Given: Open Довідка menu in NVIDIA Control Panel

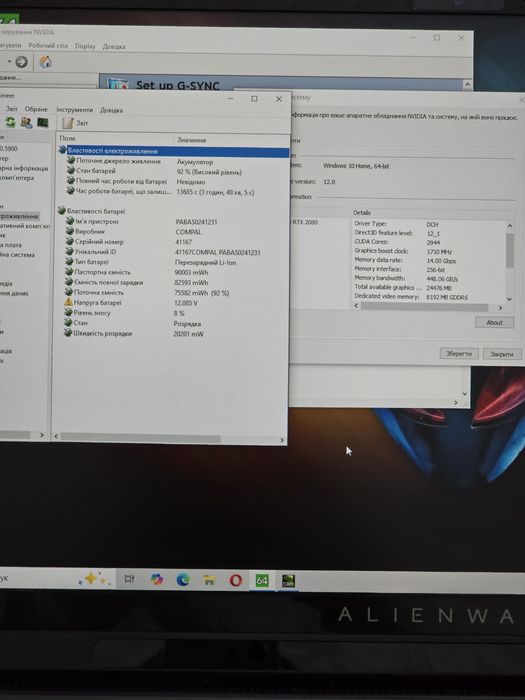Looking at the screenshot, I should (x=114, y=46).
